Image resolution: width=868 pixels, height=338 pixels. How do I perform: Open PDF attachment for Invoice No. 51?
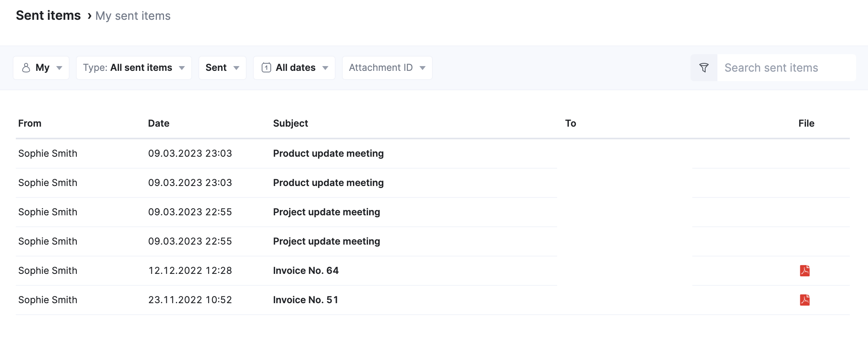point(805,300)
